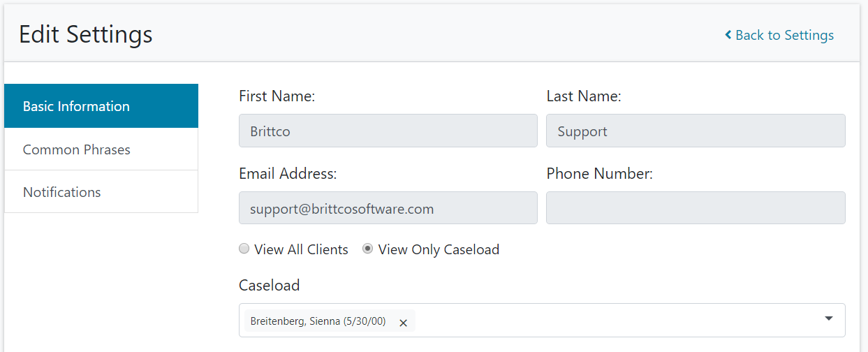Screen dimensions: 868x352
Task: Click the left chevron beside Back to Settings
Action: (728, 35)
